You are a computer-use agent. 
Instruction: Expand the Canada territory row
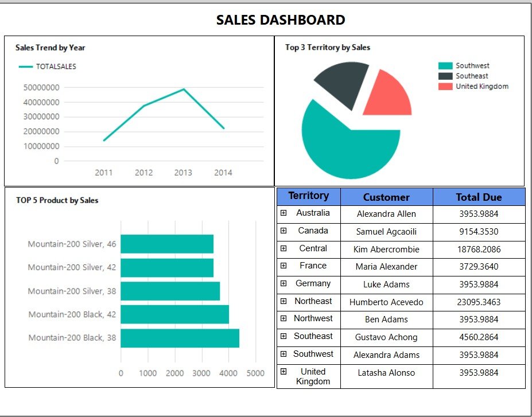click(283, 231)
